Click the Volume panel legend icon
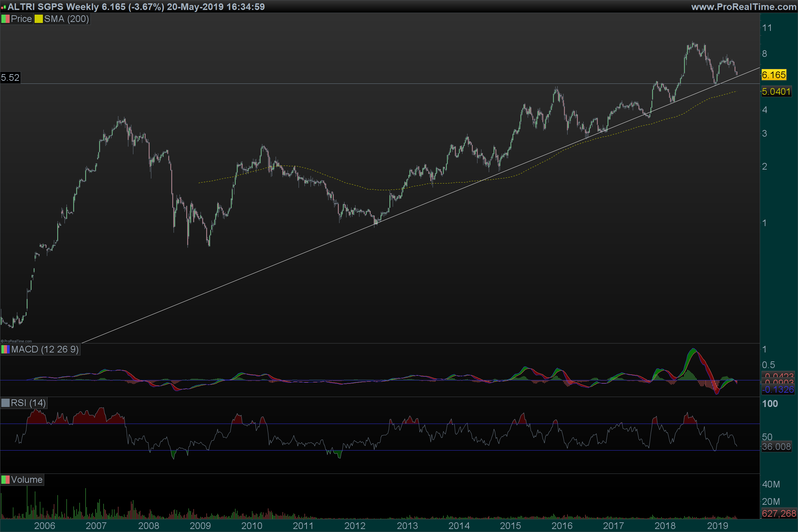The image size is (798, 532). tap(5, 480)
